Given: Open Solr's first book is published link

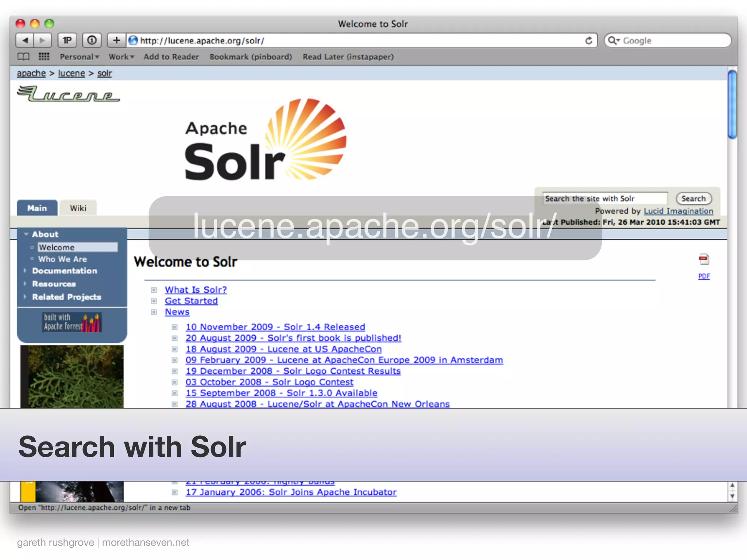Looking at the screenshot, I should point(293,338).
